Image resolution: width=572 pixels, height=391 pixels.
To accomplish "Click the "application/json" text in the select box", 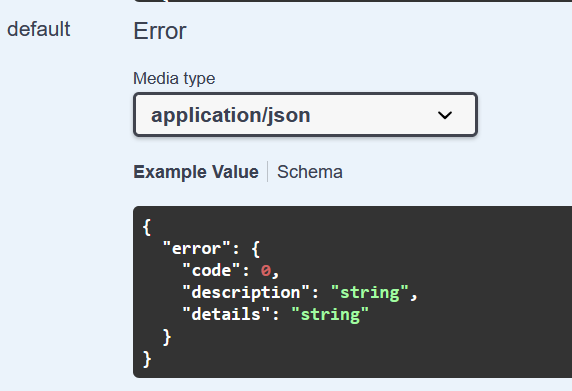I will click(x=231, y=115).
